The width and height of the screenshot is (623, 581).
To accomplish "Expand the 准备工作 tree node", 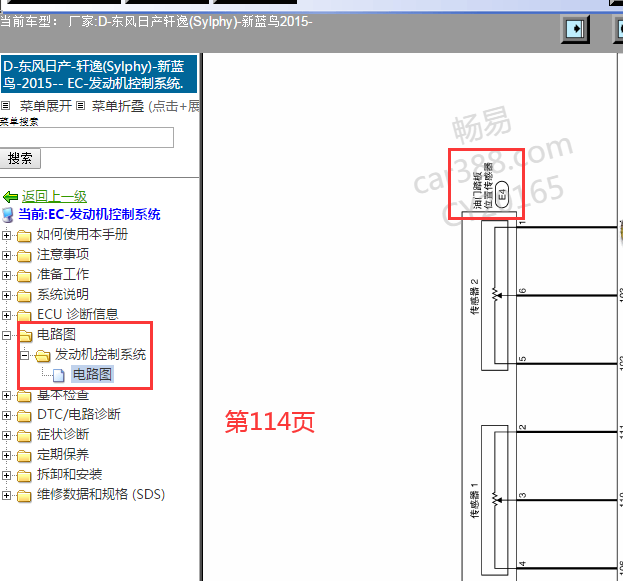I will (x=7, y=275).
